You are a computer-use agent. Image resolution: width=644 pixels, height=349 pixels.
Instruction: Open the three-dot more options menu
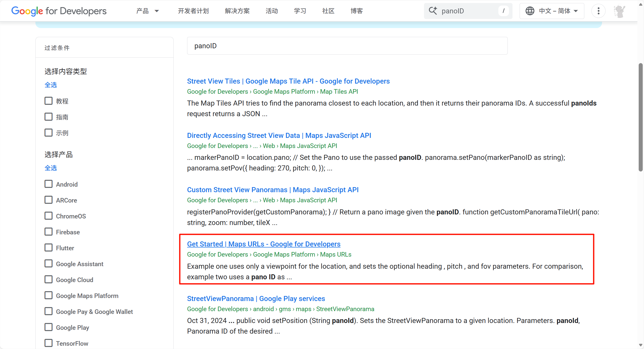point(598,11)
